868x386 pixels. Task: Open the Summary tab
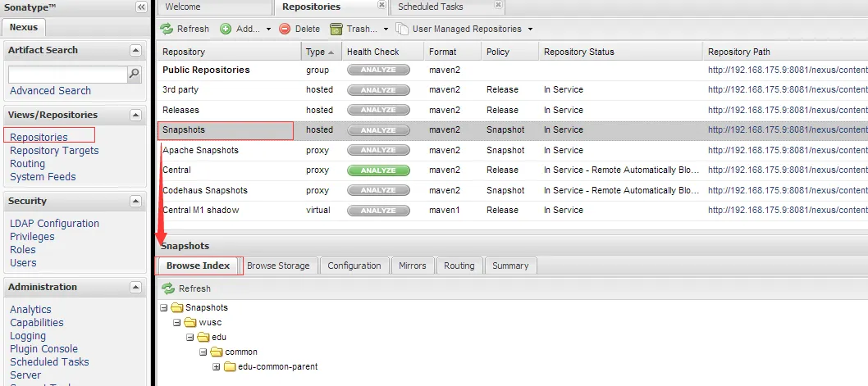pyautogui.click(x=510, y=266)
